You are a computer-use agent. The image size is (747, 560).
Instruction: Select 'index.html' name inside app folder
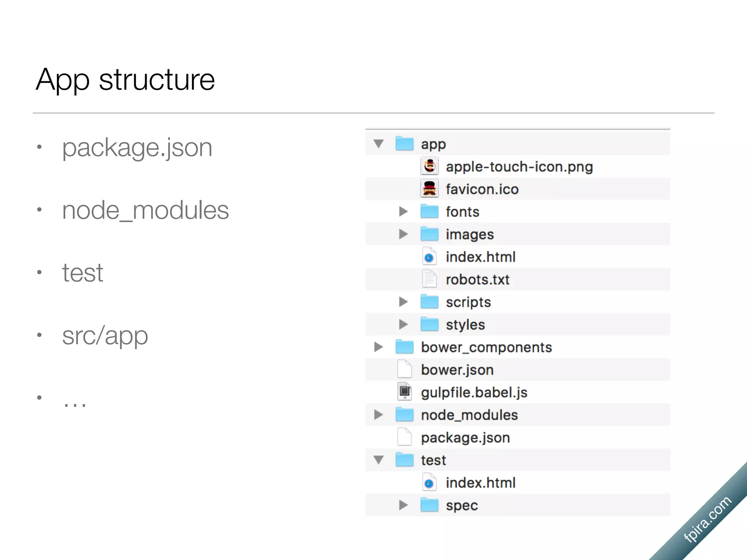tap(481, 257)
